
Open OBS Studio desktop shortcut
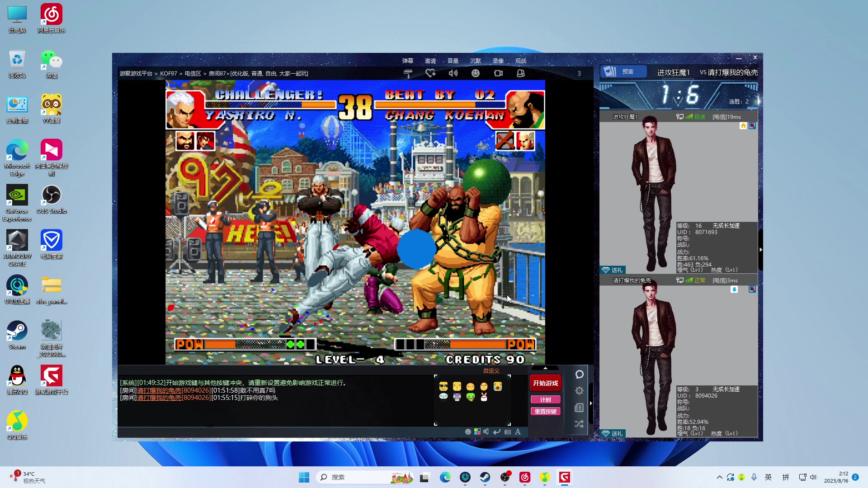pos(52,199)
